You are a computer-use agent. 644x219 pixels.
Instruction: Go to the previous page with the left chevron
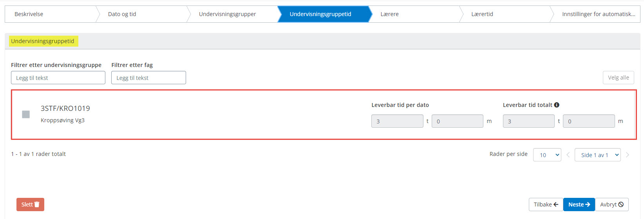pos(568,155)
